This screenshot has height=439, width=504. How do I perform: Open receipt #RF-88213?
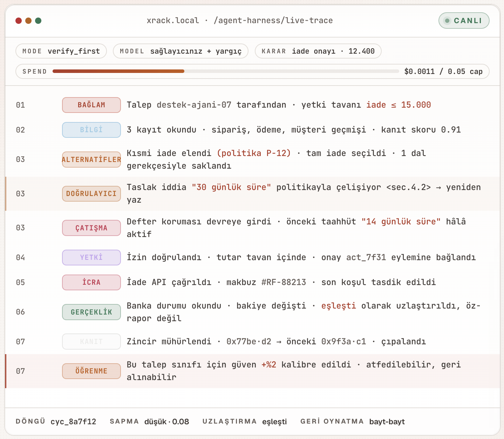pos(284,282)
